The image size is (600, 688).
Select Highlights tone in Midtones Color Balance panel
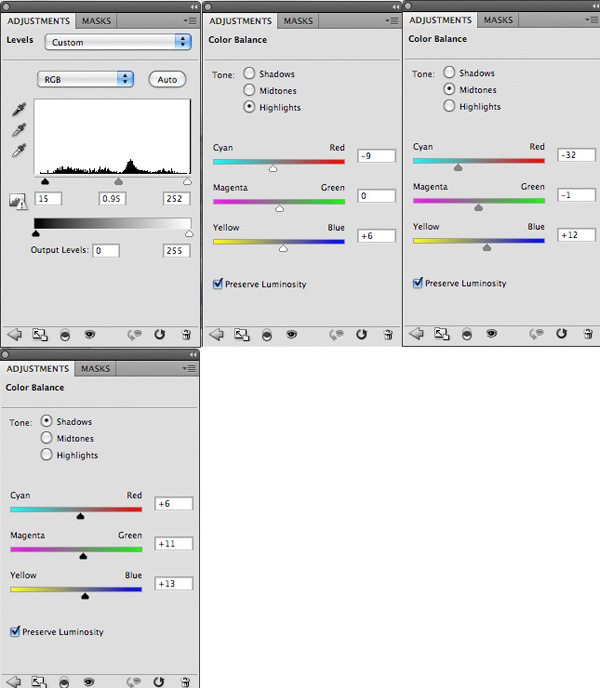coord(449,106)
